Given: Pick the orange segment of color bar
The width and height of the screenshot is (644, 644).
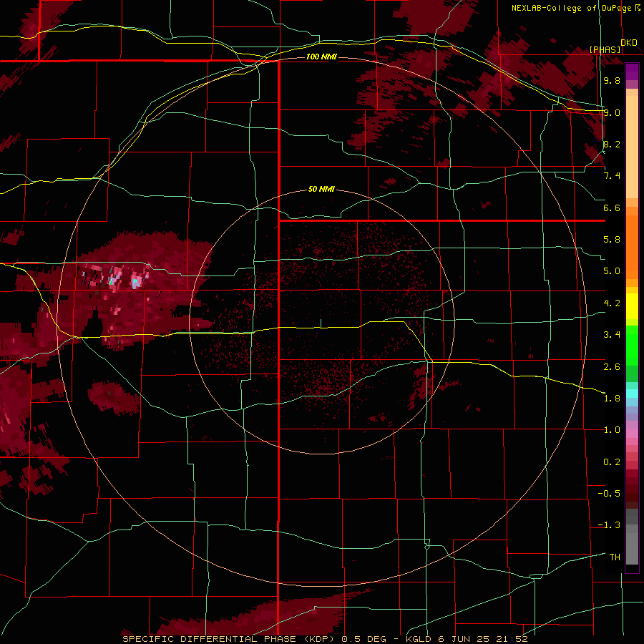Looking at the screenshot, I should 632,247.
